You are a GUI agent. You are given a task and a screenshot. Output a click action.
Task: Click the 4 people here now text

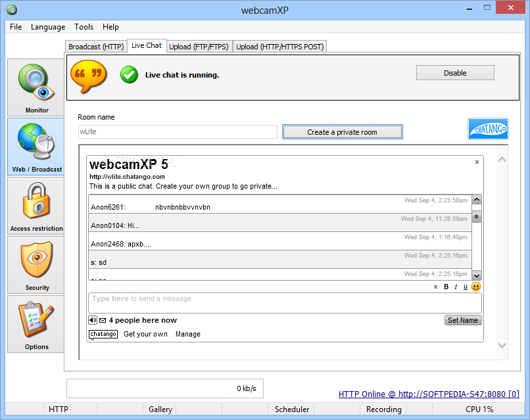[143, 320]
